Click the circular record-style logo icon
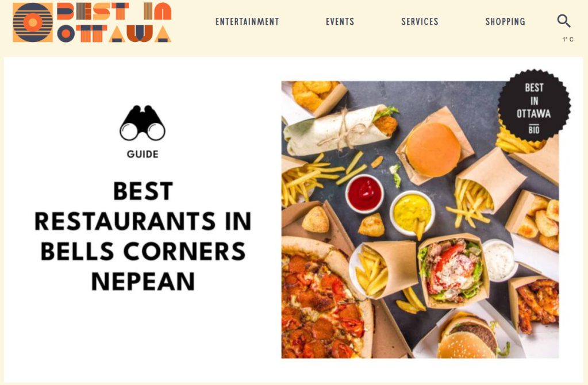The image size is (588, 385). coord(33,22)
